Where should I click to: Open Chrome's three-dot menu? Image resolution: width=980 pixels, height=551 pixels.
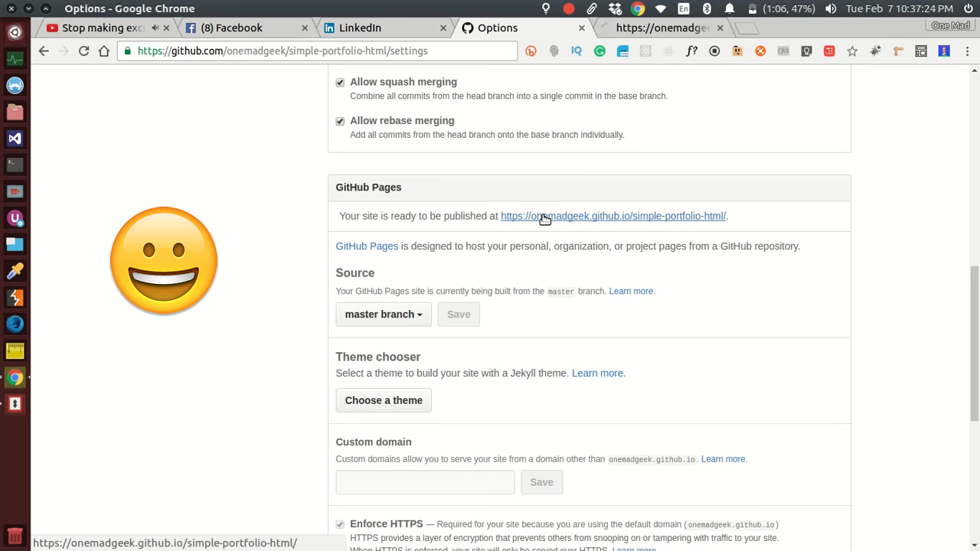[x=968, y=51]
